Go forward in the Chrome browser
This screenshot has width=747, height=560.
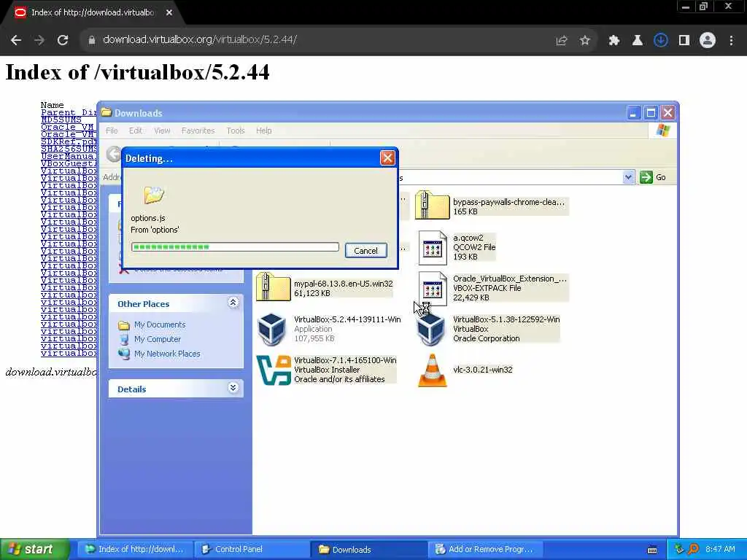pos(39,40)
